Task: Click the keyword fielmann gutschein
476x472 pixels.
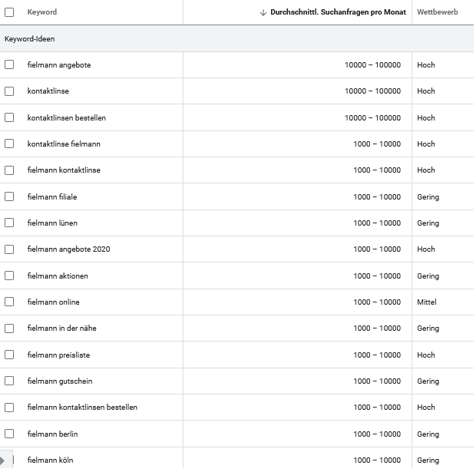Action: tap(60, 381)
